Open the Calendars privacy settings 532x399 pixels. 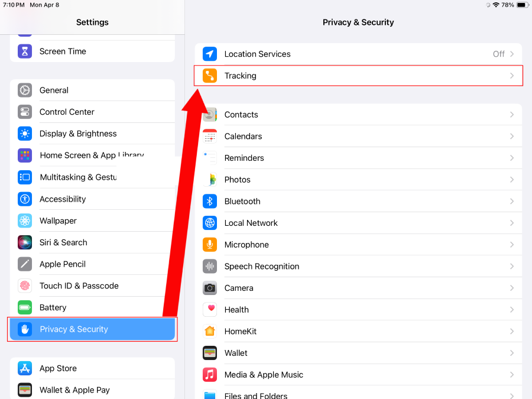coord(243,137)
